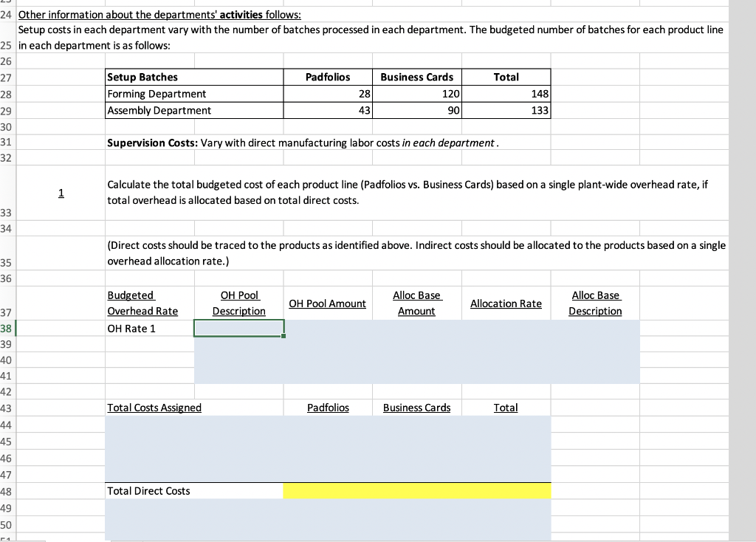Image resolution: width=756 pixels, height=542 pixels.
Task: Select the yellow highlighted Total Direct Costs cell
Action: tap(416, 490)
